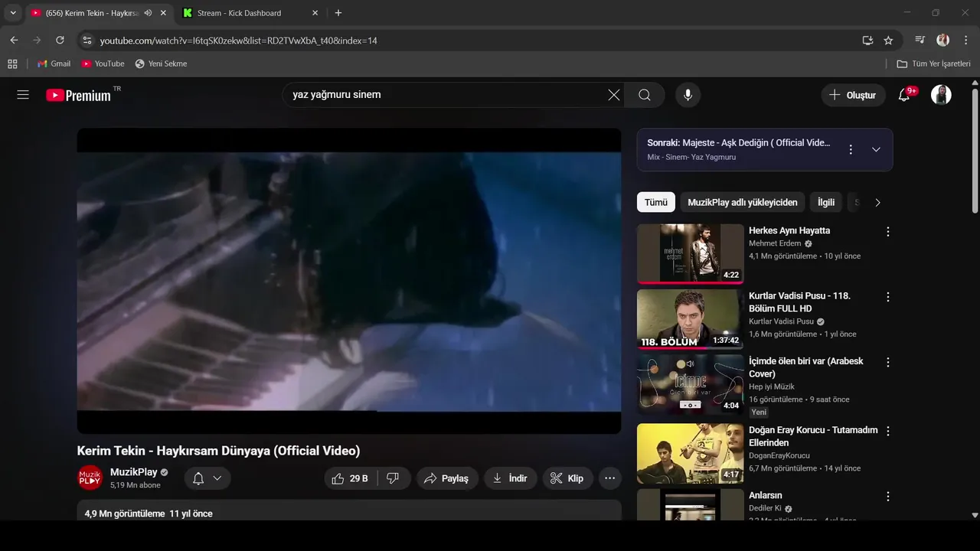Install app icon in address bar
Image resolution: width=980 pixels, height=551 pixels.
pos(867,41)
